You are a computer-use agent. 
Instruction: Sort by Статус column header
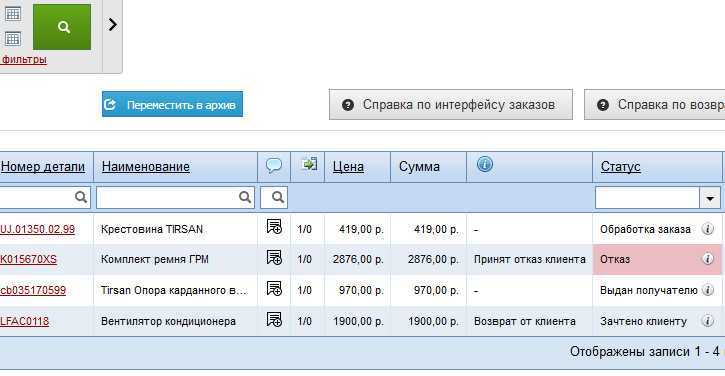click(621, 166)
